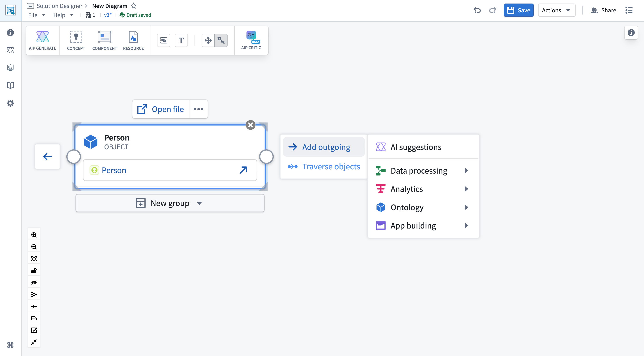Zoom out on the canvas
Image resolution: width=644 pixels, height=356 pixels.
pyautogui.click(x=34, y=247)
